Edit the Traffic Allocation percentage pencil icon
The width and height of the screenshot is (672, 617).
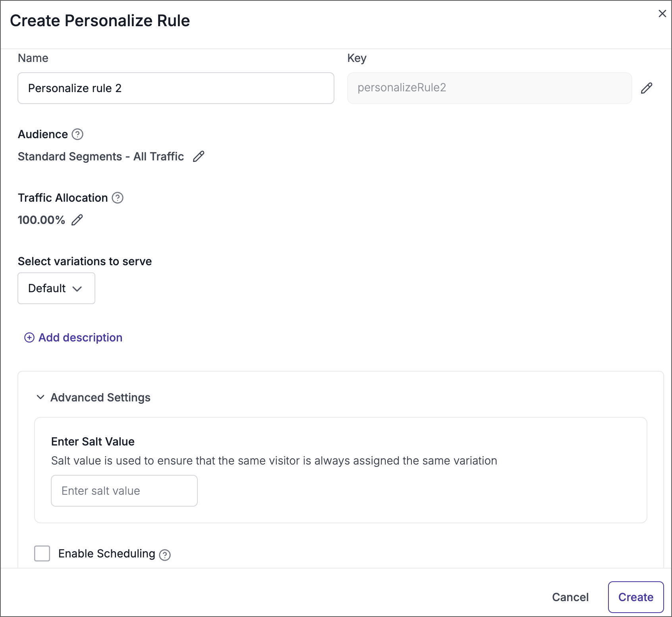pos(77,220)
